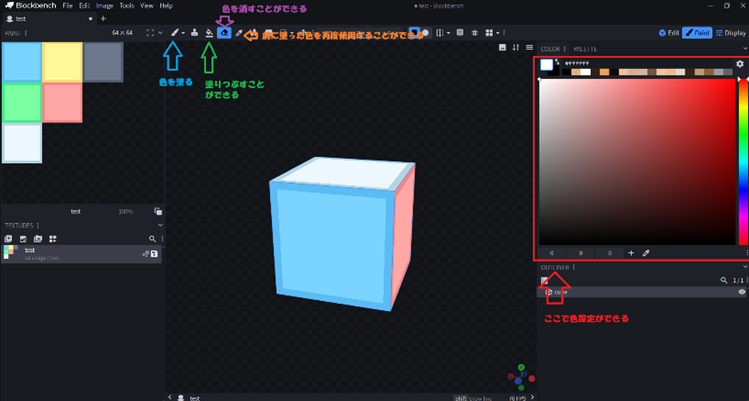Open color panel settings gear
Image resolution: width=749 pixels, height=401 pixels.
pyautogui.click(x=740, y=64)
